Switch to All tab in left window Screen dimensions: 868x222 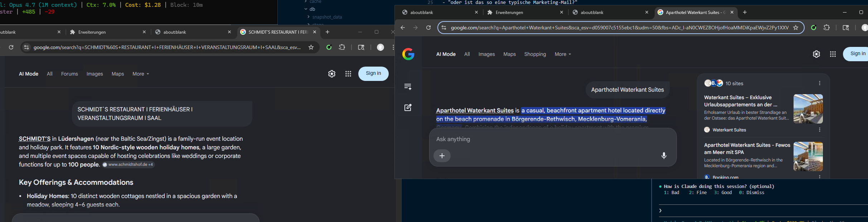[50, 74]
